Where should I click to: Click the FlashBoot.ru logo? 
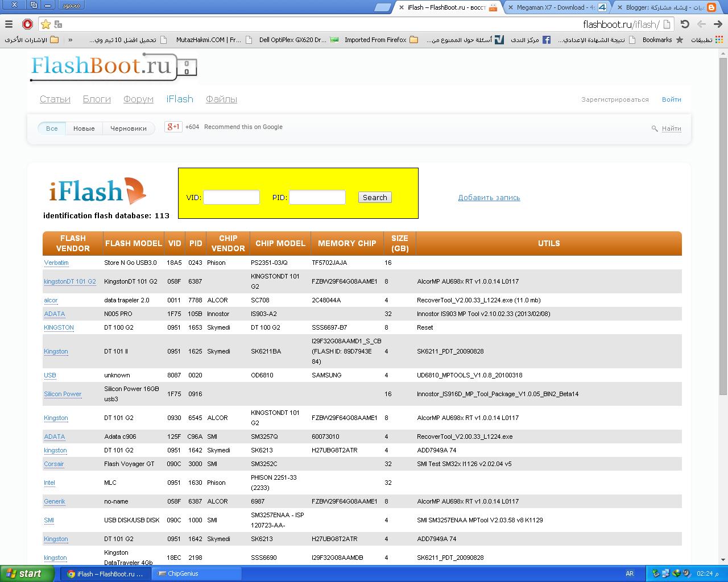point(114,66)
